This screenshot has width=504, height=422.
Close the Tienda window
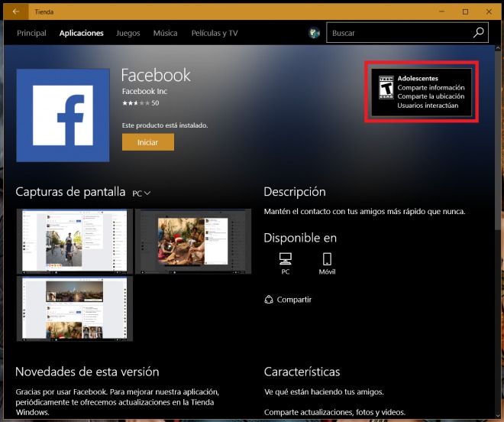tap(489, 11)
